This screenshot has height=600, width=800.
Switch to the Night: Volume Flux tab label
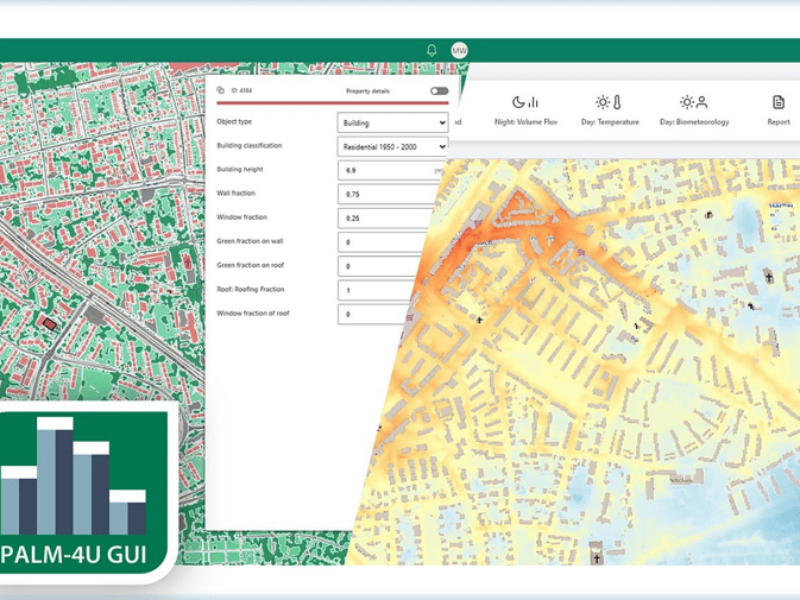point(525,122)
